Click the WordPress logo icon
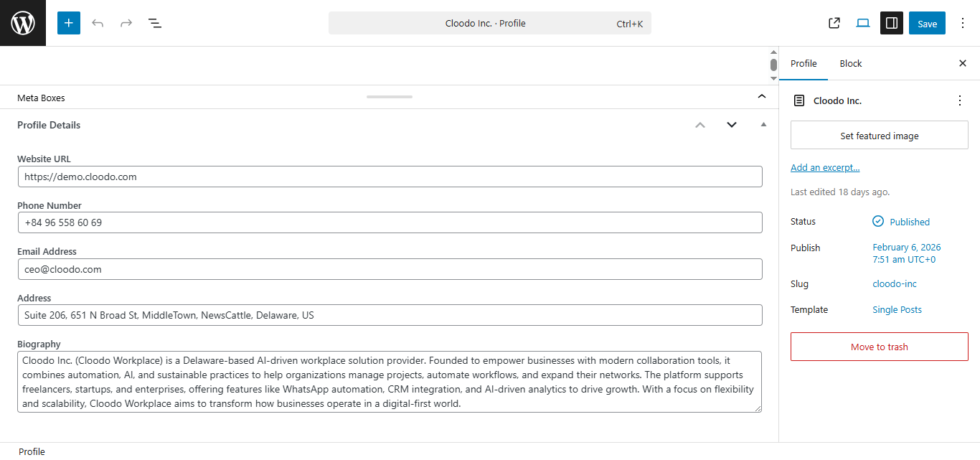Image resolution: width=980 pixels, height=460 pixels. (x=23, y=23)
